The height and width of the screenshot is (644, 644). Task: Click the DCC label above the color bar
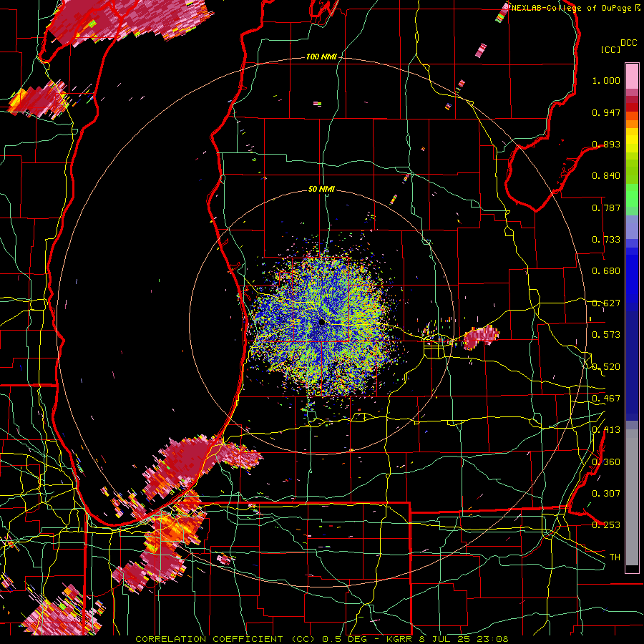point(629,43)
